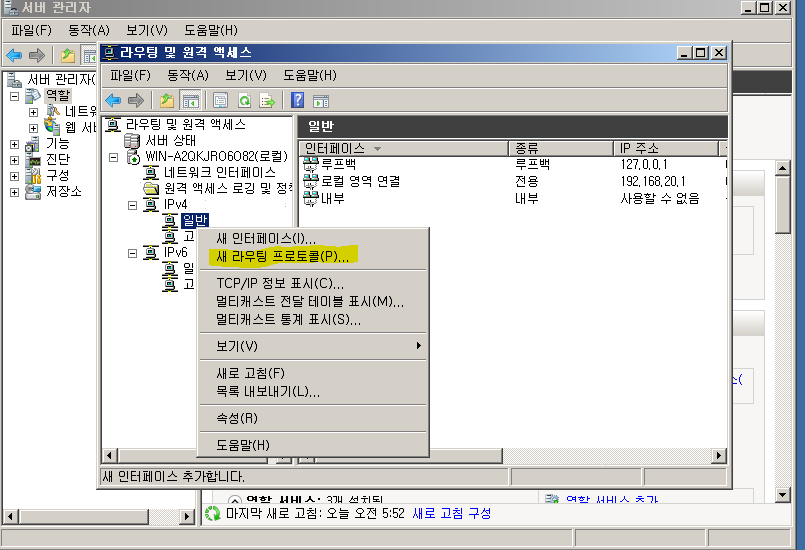Choose 멀티캐스트 통계 표시(S)... entry
Viewport: 805px width, 550px height.
click(313, 319)
